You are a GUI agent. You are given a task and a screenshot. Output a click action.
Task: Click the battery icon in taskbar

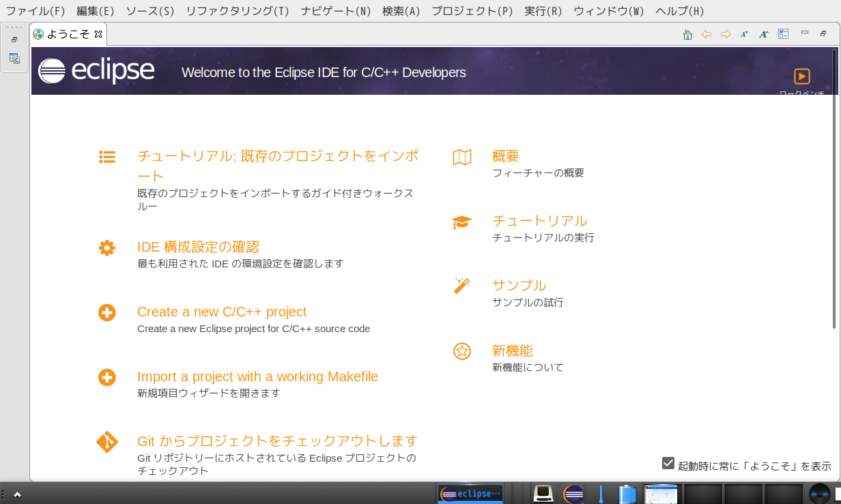click(627, 494)
